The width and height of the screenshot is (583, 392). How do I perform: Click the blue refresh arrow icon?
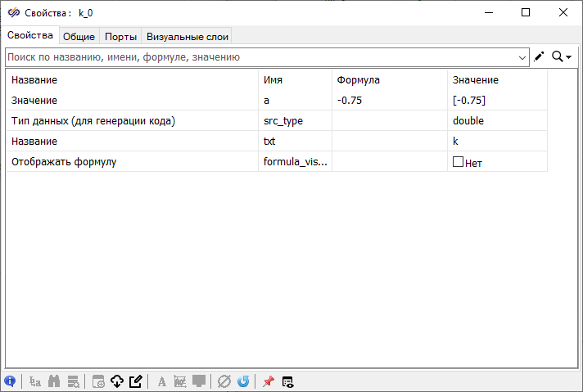click(x=243, y=381)
